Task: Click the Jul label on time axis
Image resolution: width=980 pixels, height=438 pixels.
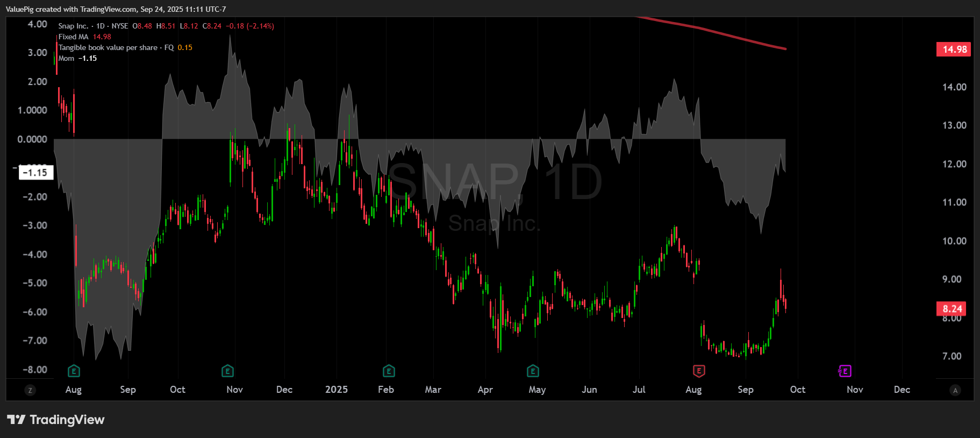Action: 639,390
